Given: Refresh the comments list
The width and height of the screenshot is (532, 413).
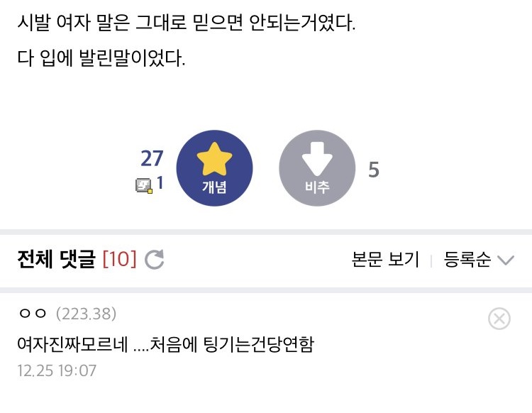Looking at the screenshot, I should pyautogui.click(x=154, y=260).
